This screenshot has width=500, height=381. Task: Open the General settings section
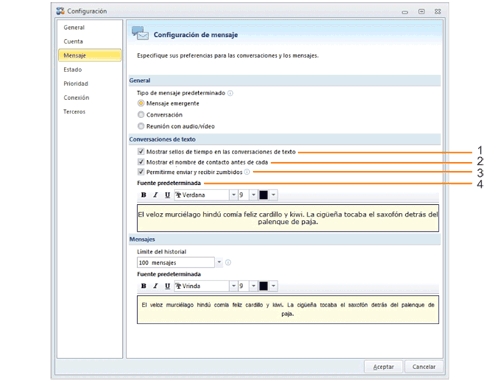(x=74, y=27)
